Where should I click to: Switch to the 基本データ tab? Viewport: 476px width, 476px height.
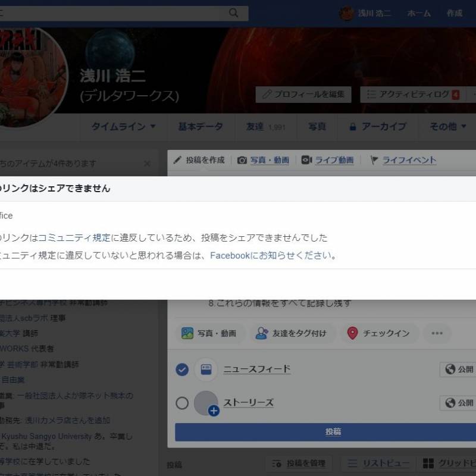coord(201,126)
